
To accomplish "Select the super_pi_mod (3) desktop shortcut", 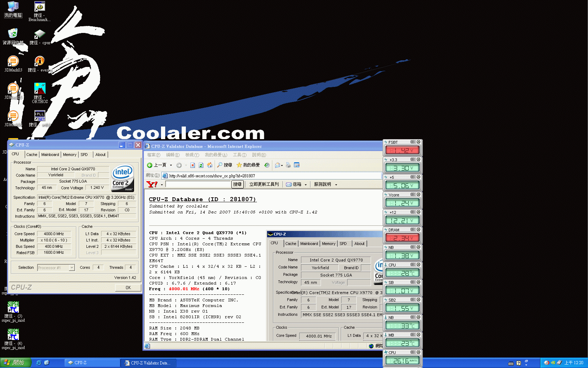I will point(13,312).
